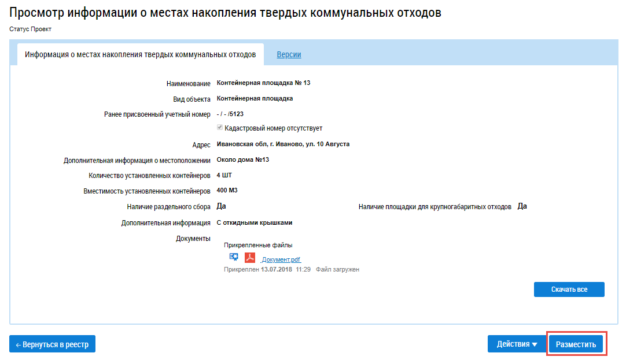Click the attachment date '13.07.2018'

tap(277, 269)
